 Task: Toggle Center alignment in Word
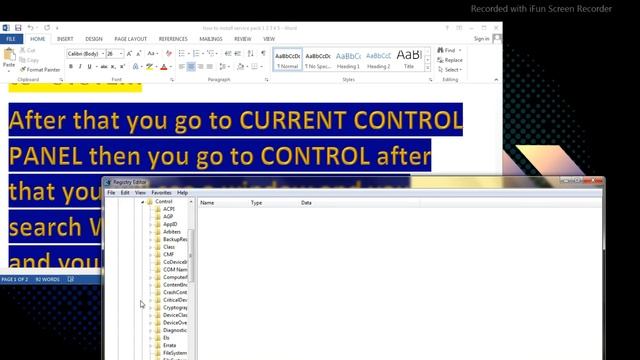click(x=191, y=67)
